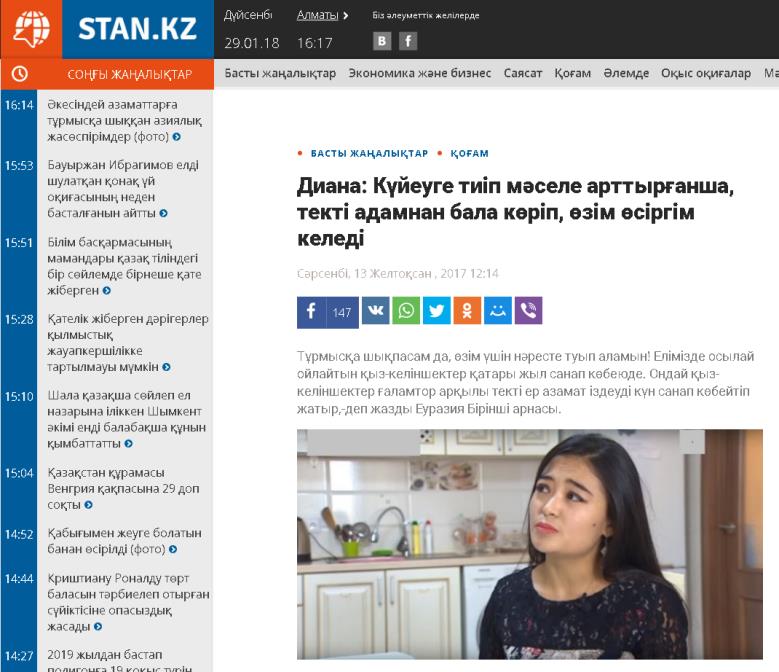Share article via Moi Mir smiley icon
The width and height of the screenshot is (779, 672).
498,310
